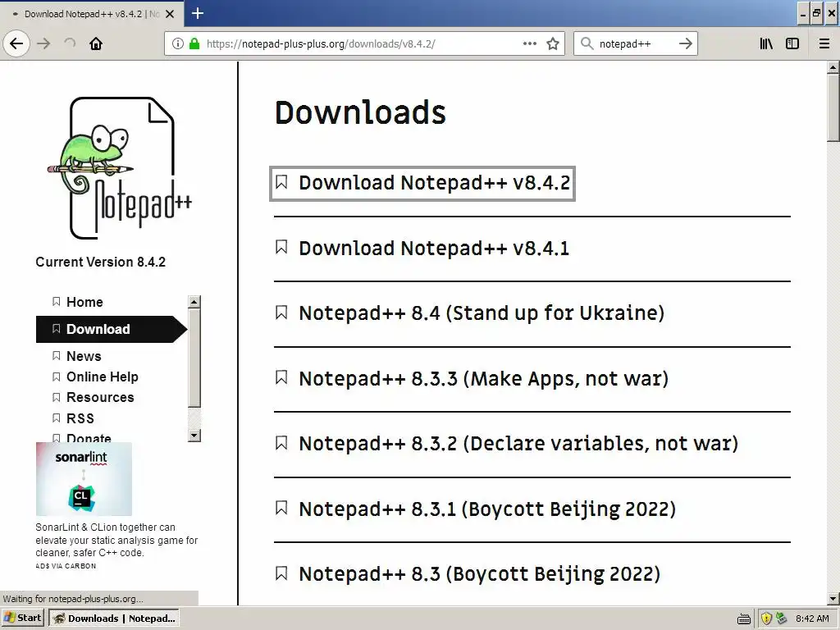Click page scrollbar down arrow

pos(833,598)
